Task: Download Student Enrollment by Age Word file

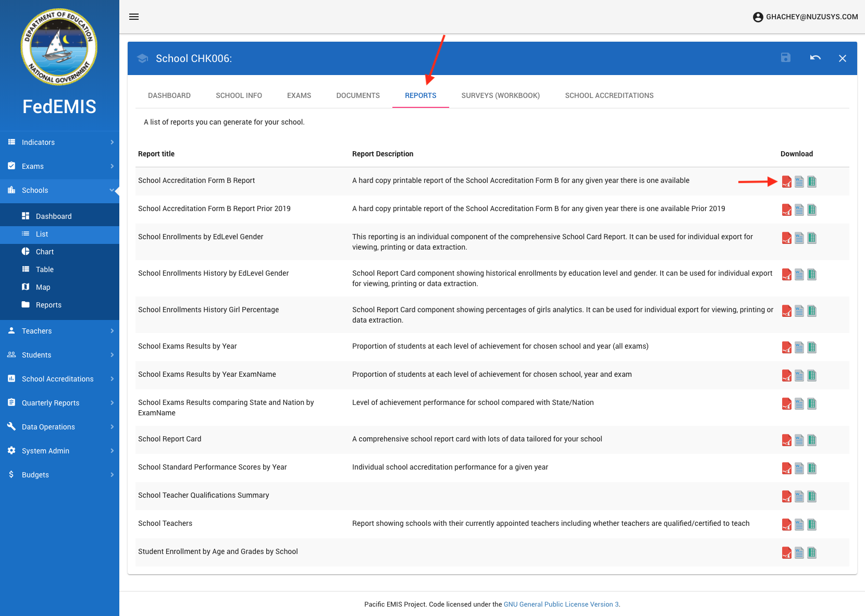Action: [x=799, y=552]
